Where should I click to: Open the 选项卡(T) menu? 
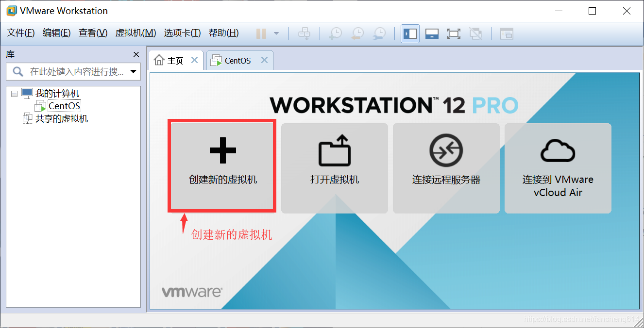[182, 33]
